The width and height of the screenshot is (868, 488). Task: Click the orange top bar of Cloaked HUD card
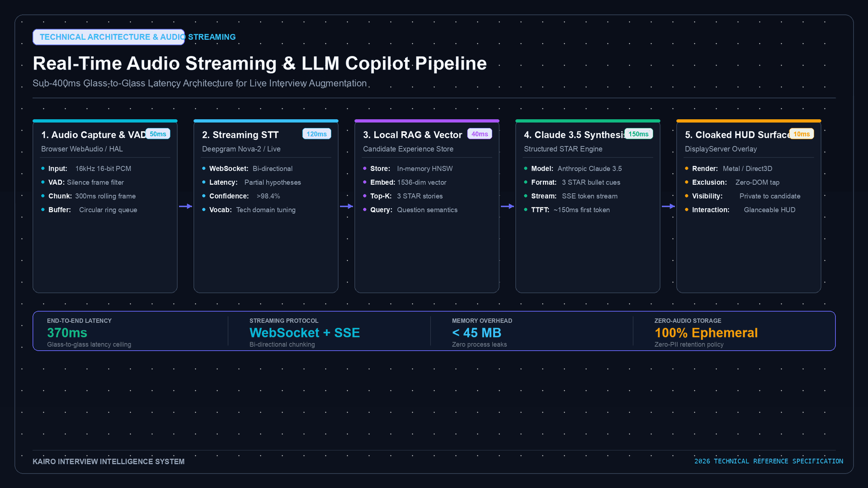749,121
